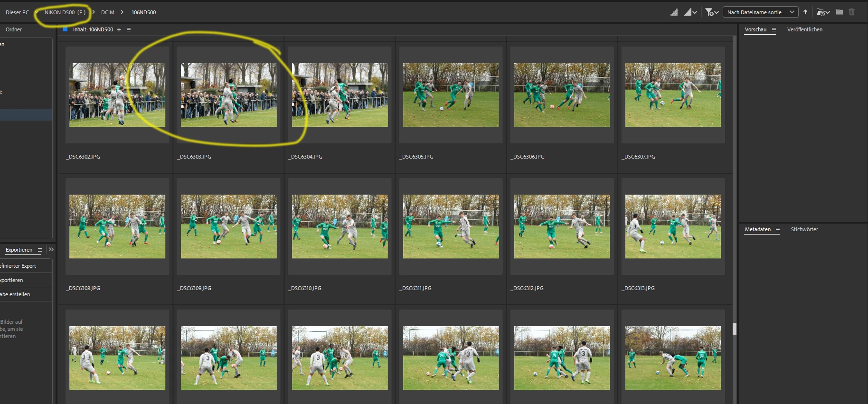
Task: Select thumbnail _DSC6308.JPG
Action: tap(117, 226)
